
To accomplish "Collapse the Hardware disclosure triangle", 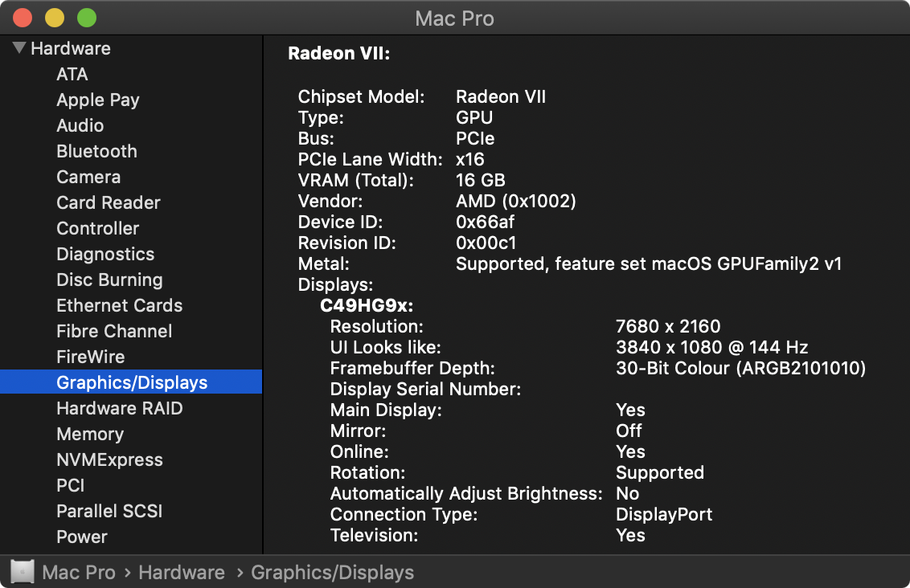I will [19, 48].
